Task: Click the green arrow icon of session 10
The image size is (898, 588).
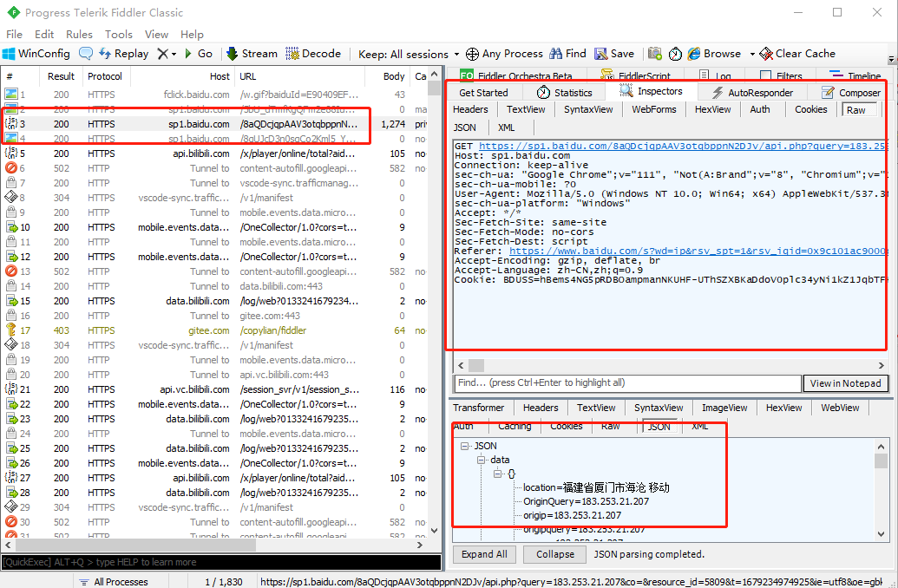Action: (x=11, y=227)
